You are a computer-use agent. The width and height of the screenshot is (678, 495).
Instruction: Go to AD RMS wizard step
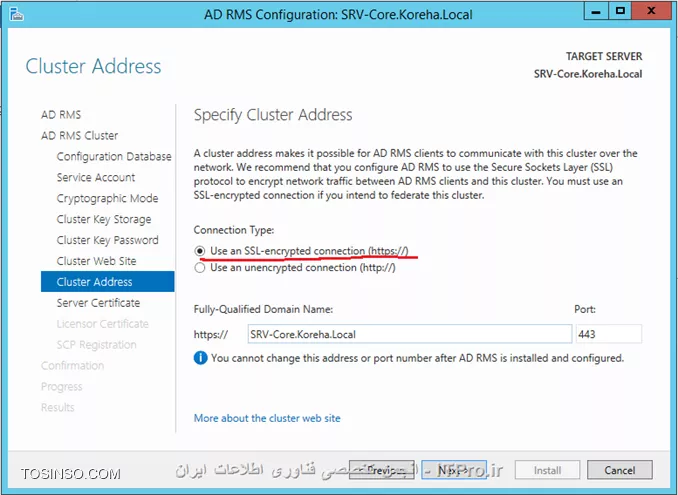[x=61, y=115]
